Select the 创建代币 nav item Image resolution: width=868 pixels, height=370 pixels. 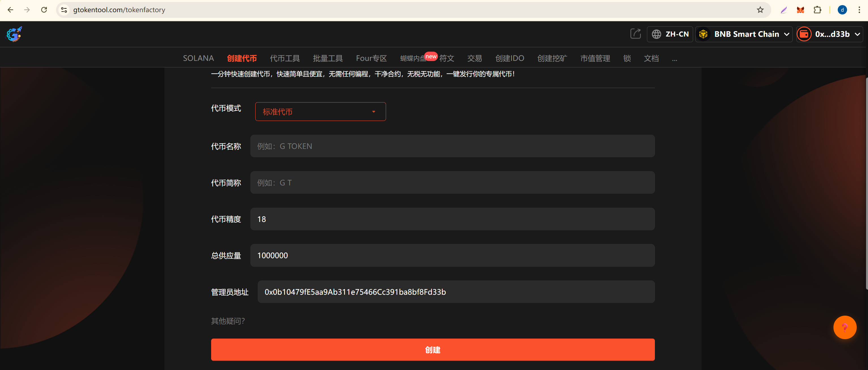(x=242, y=58)
